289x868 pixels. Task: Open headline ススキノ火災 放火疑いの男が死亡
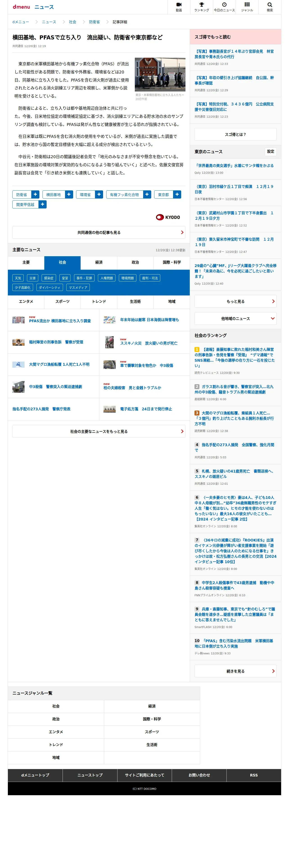pyautogui.click(x=149, y=343)
